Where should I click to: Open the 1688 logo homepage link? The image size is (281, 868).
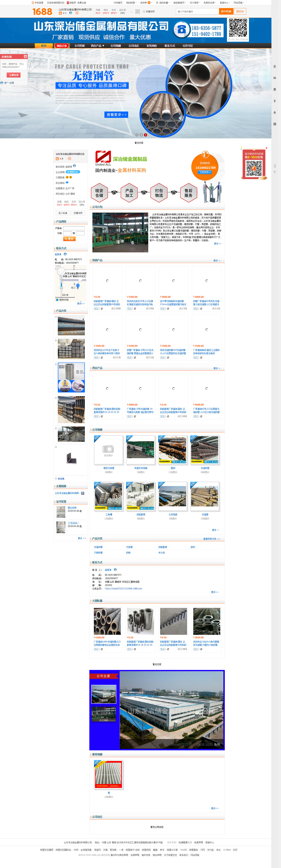[x=42, y=12]
